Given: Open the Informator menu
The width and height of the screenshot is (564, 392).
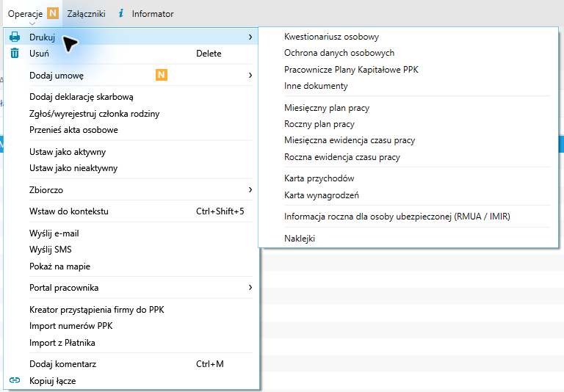Looking at the screenshot, I should [153, 14].
